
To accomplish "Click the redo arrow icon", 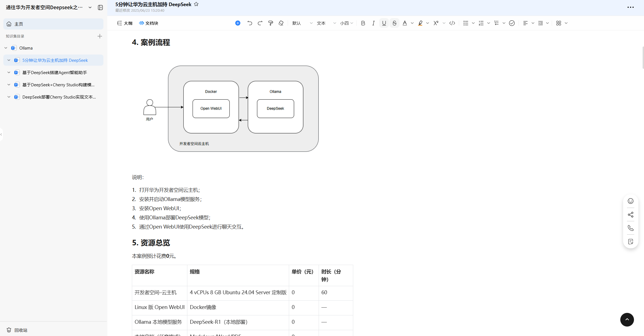I will coord(260,23).
